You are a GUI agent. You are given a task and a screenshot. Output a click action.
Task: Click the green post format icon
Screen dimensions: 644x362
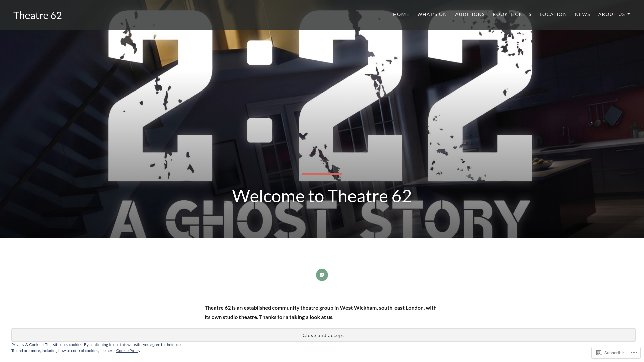click(322, 275)
